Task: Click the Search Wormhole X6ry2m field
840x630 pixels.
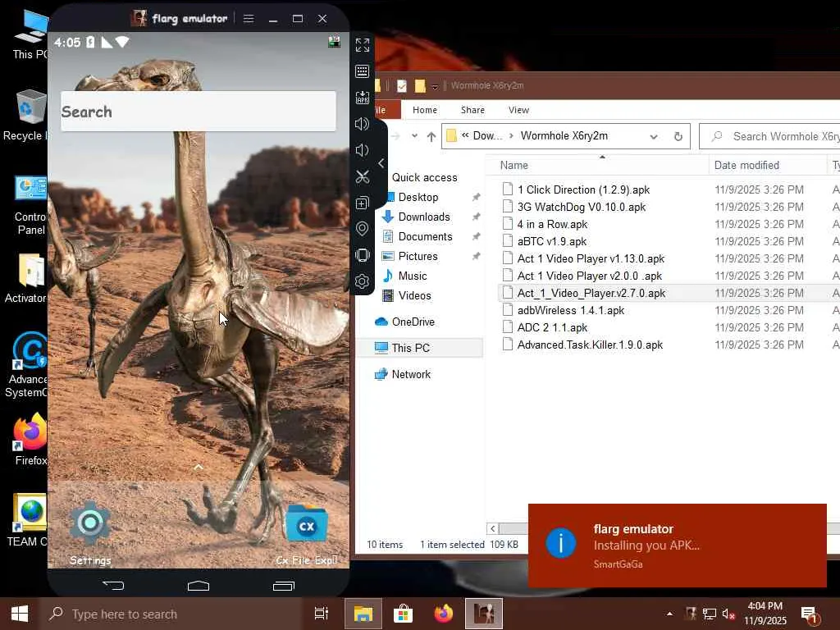Action: [771, 137]
